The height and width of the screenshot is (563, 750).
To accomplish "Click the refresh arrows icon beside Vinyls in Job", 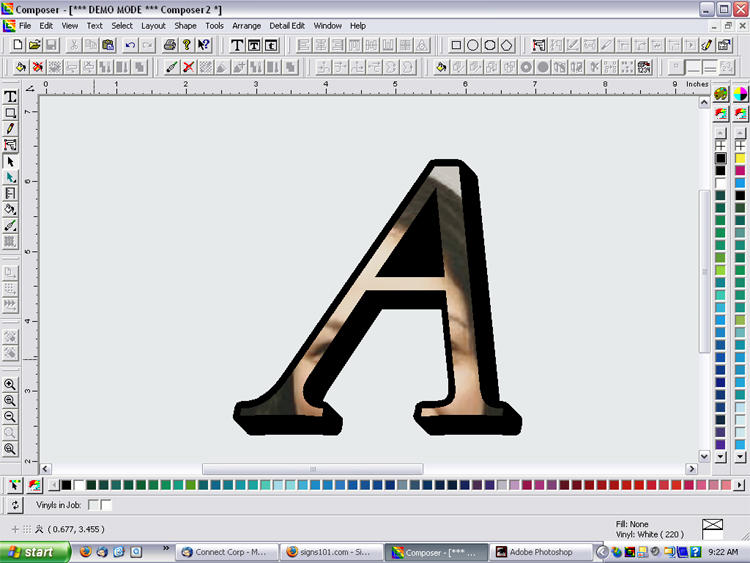I will pos(15,505).
